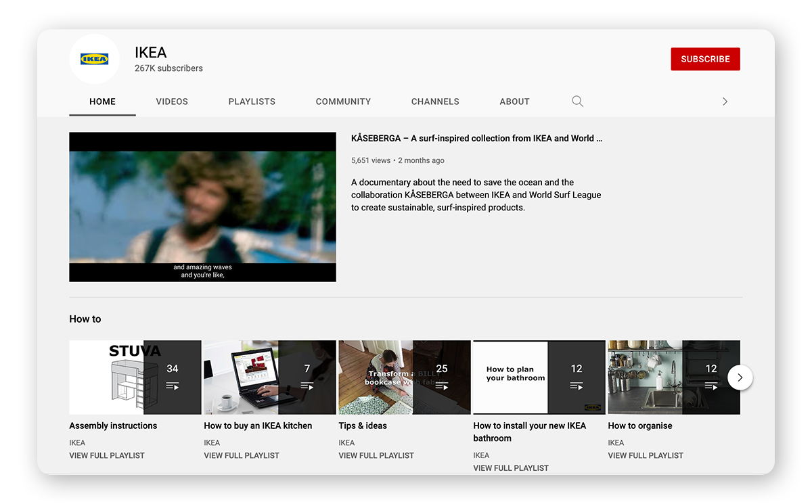Click the IKEA link under Assembly instructions
The image size is (812, 504).
coord(76,442)
